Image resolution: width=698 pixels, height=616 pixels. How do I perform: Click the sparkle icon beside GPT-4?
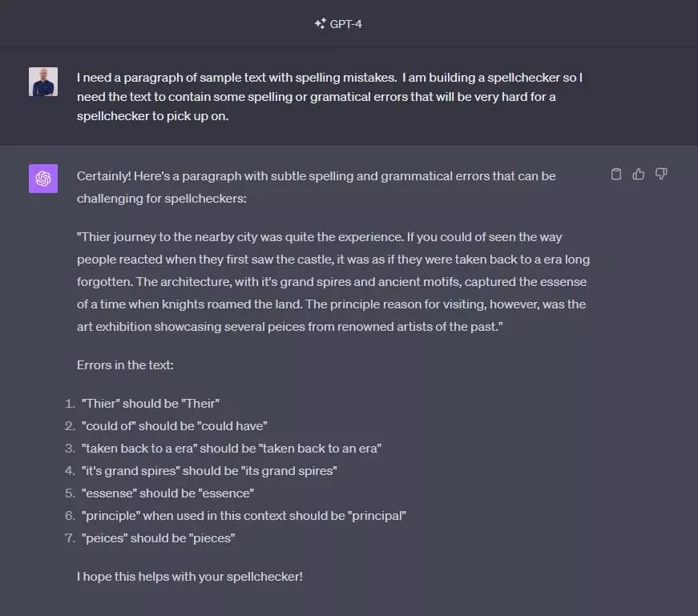[320, 24]
